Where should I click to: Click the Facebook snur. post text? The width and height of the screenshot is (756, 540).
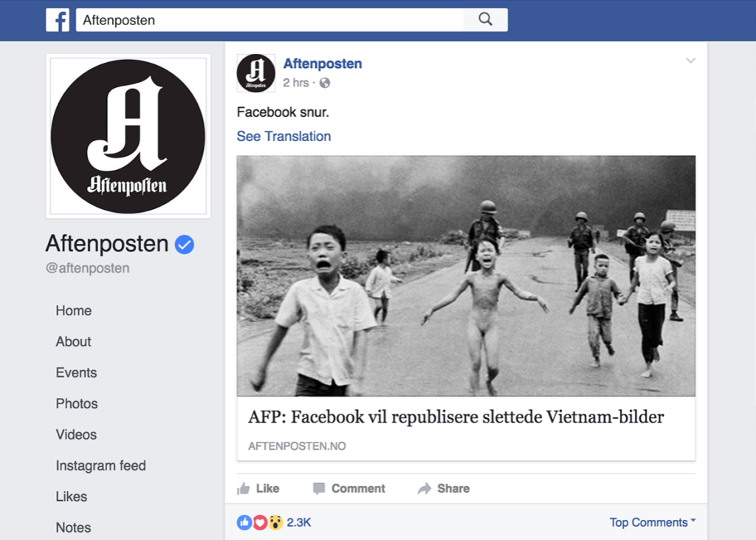(x=283, y=112)
